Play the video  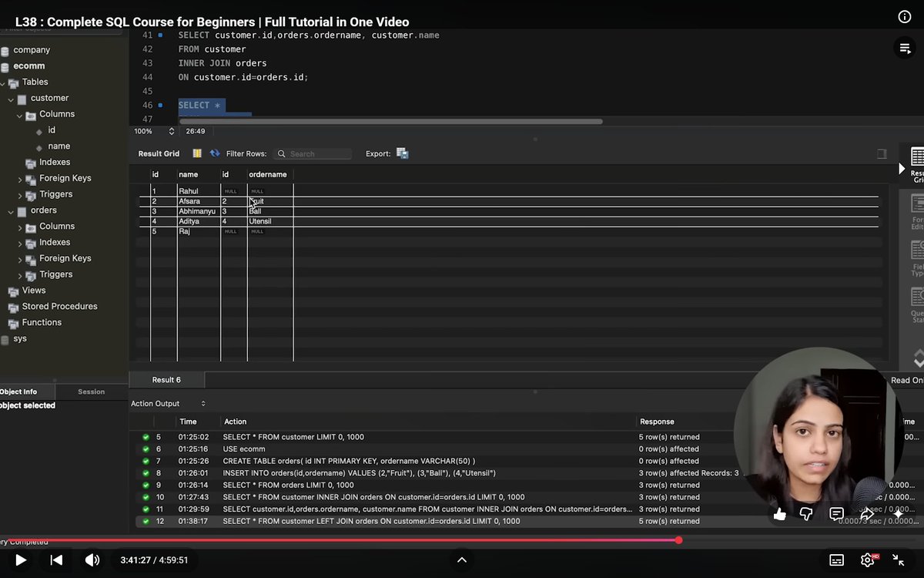pos(21,560)
